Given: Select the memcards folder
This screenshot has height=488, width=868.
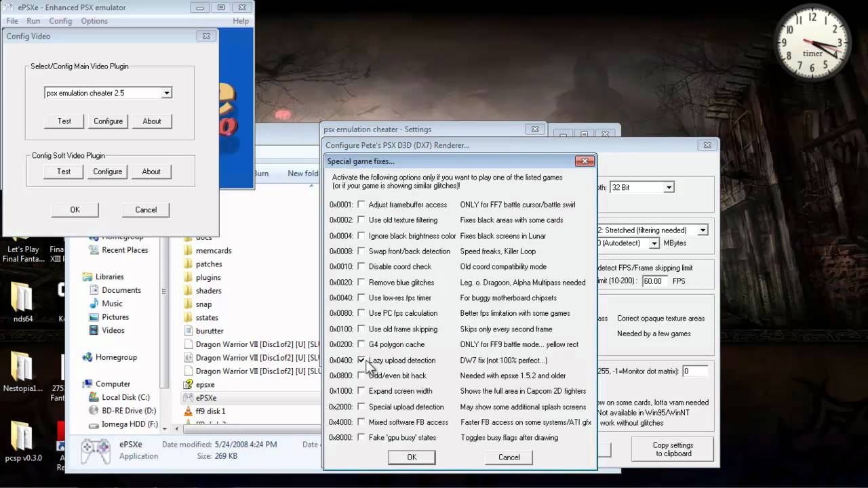Looking at the screenshot, I should [214, 250].
